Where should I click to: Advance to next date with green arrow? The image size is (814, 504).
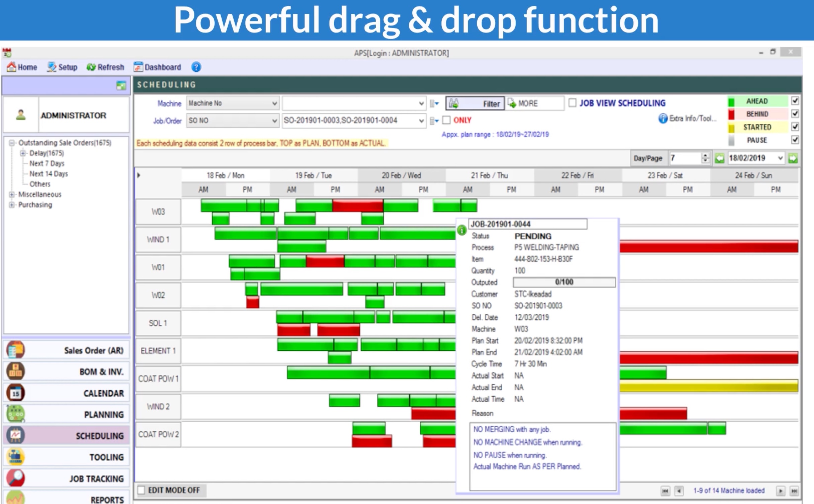click(x=793, y=158)
